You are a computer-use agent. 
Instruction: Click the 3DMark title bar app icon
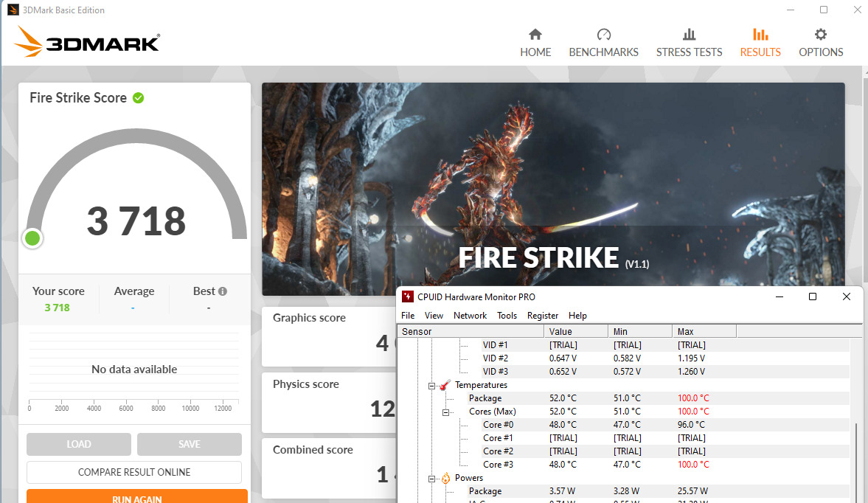tap(13, 10)
